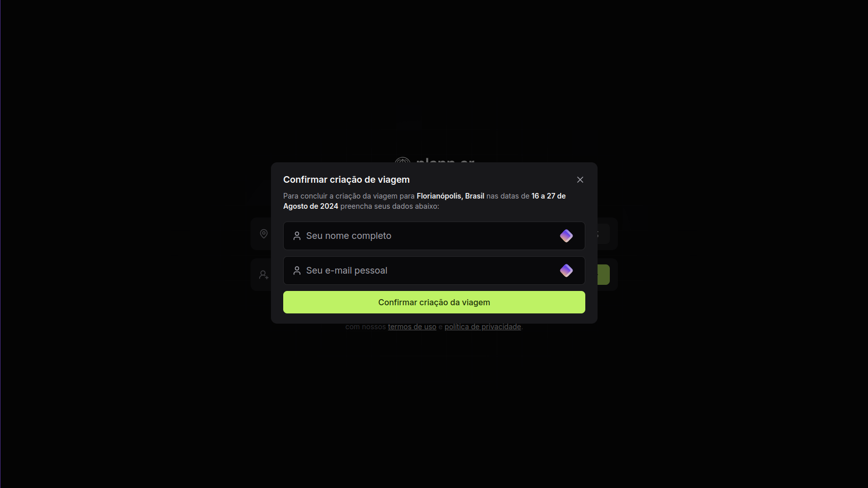Open the 'política de privacidade' link
The width and height of the screenshot is (868, 488).
pos(483,327)
